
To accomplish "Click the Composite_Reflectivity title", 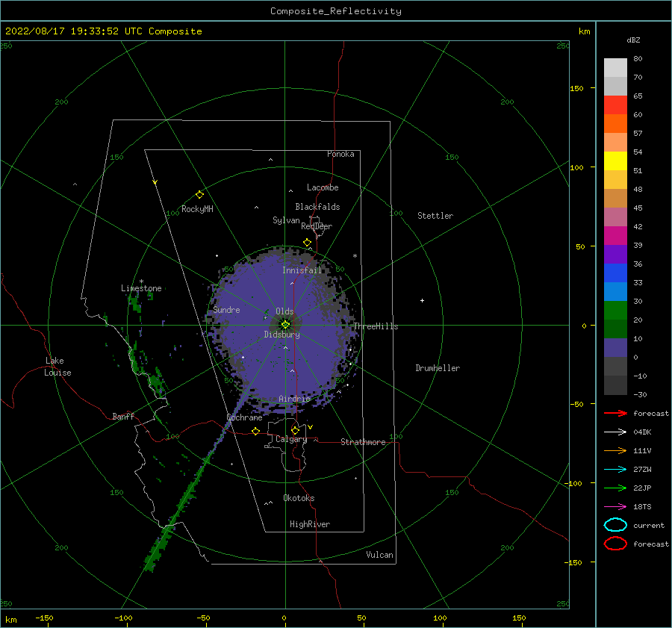I will click(336, 11).
